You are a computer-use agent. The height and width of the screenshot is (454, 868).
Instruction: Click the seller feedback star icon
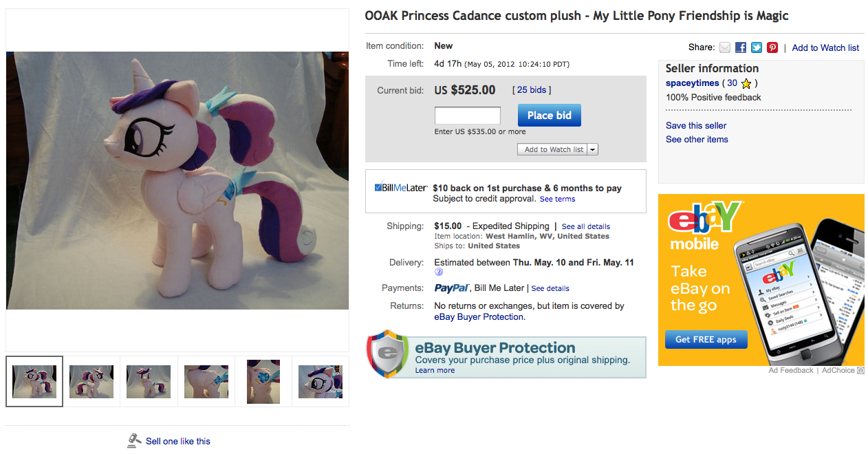pos(746,83)
